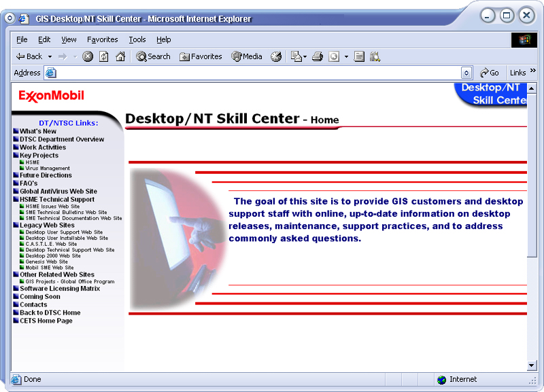The image size is (544, 392).
Task: Open Desktop Technical Support Web Site
Action: [x=70, y=250]
